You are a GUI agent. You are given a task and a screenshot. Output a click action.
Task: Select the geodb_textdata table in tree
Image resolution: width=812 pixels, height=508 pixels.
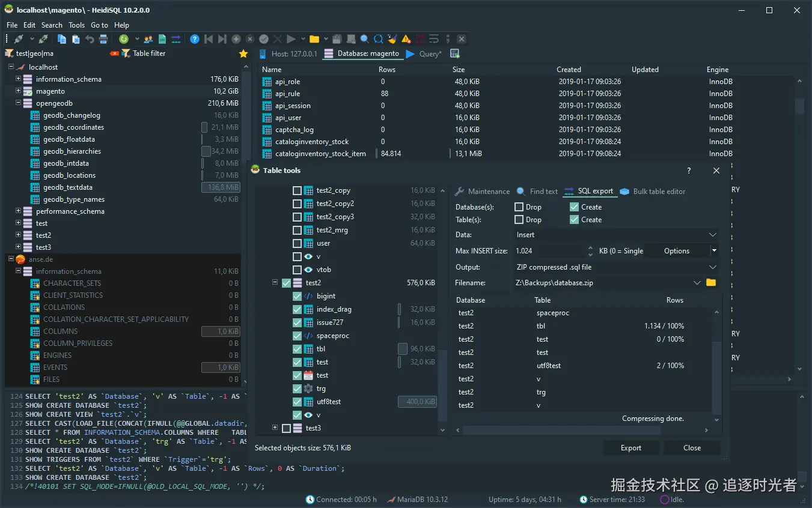click(x=68, y=187)
